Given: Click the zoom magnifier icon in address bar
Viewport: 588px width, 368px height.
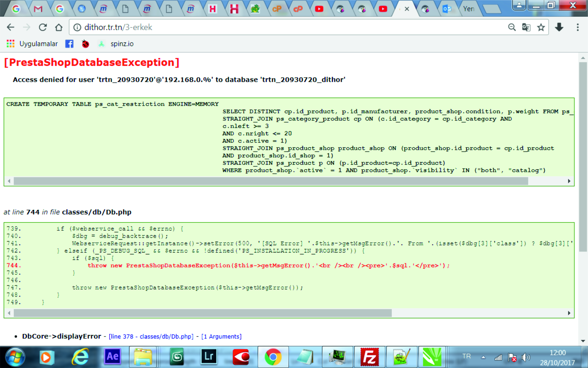Looking at the screenshot, I should 512,27.
